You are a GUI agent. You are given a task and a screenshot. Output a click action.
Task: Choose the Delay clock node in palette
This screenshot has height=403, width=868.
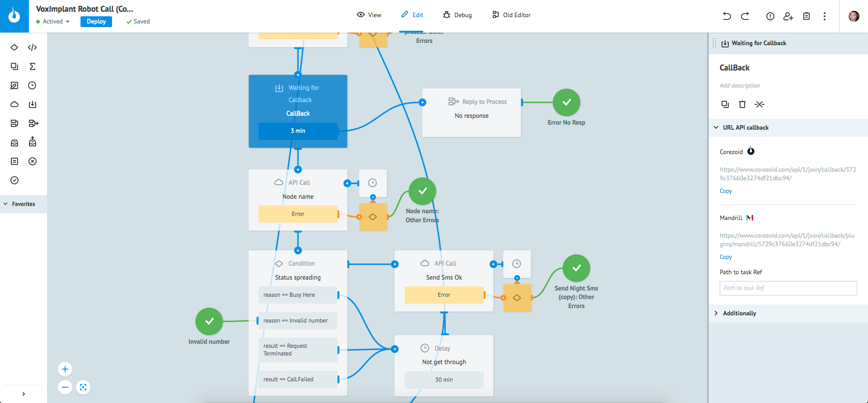pos(33,85)
